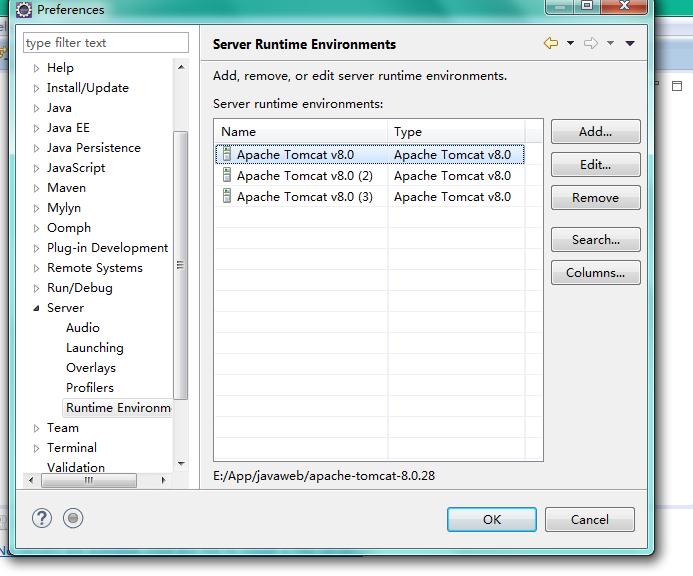This screenshot has width=693, height=576.
Task: Click into the type filter text field
Action: click(x=106, y=43)
